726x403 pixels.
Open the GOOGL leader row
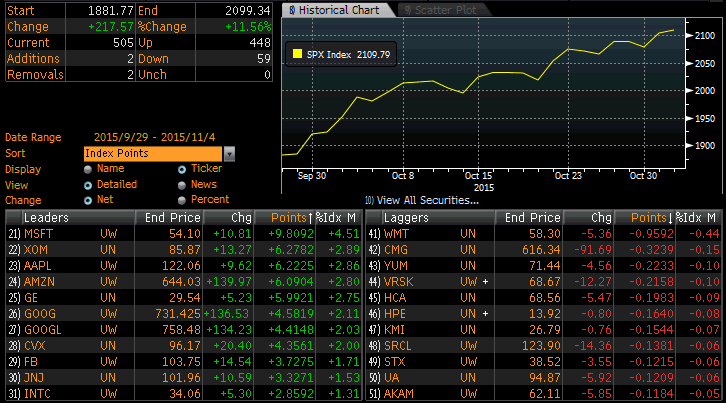184,329
